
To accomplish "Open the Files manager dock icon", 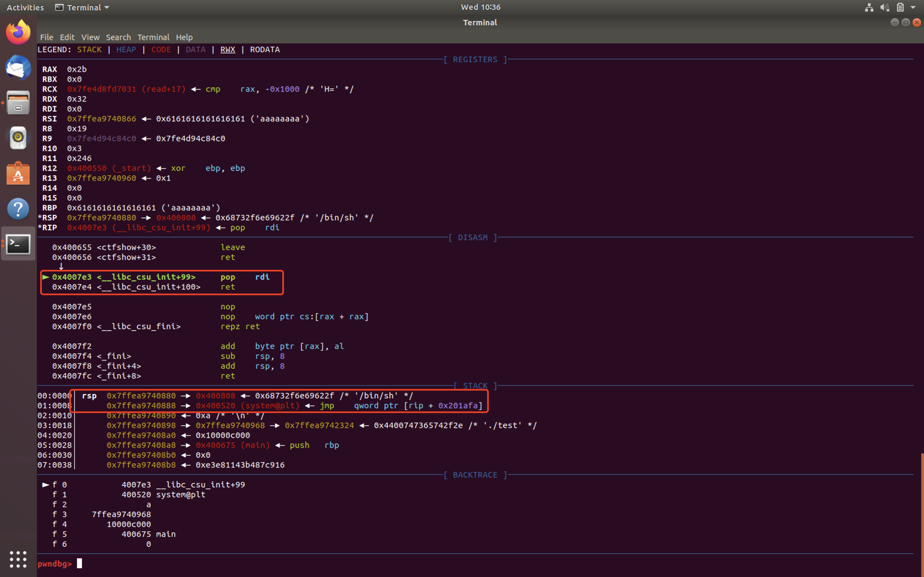I will coord(18,103).
